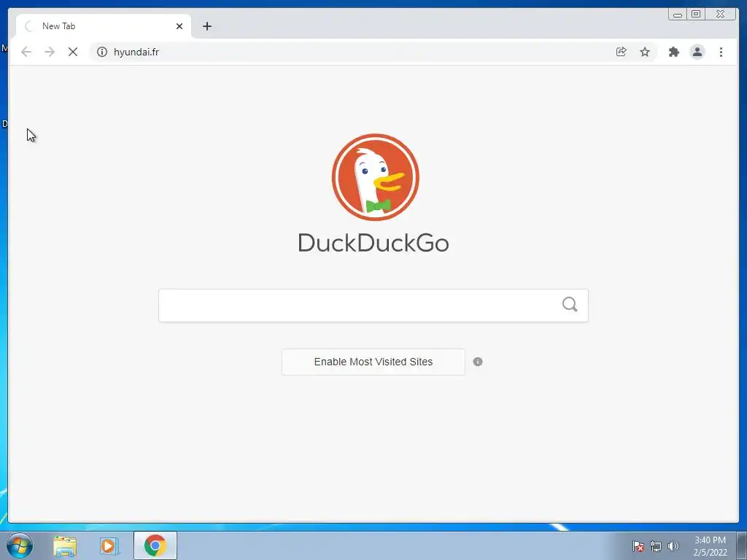
Task: Open the Chrome profile avatar menu
Action: point(697,52)
